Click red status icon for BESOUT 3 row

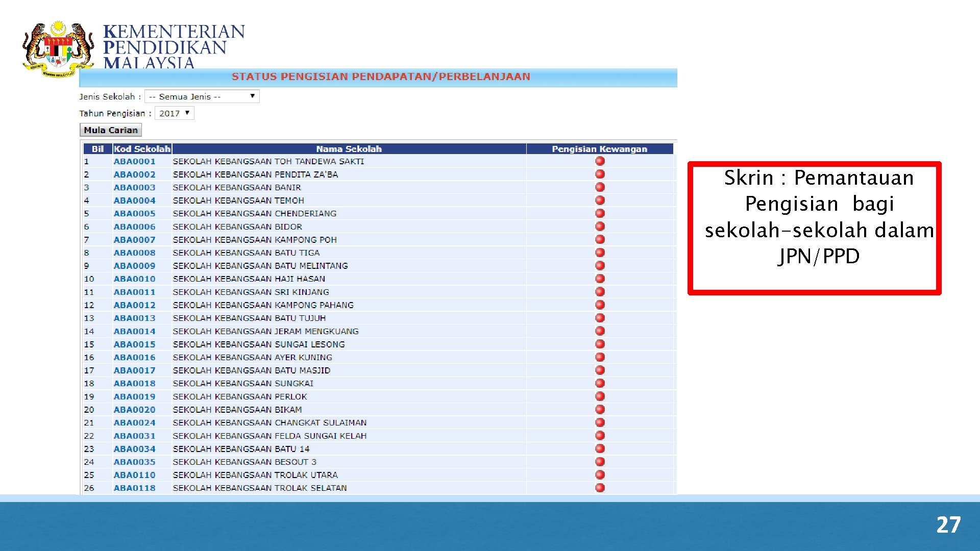point(600,462)
